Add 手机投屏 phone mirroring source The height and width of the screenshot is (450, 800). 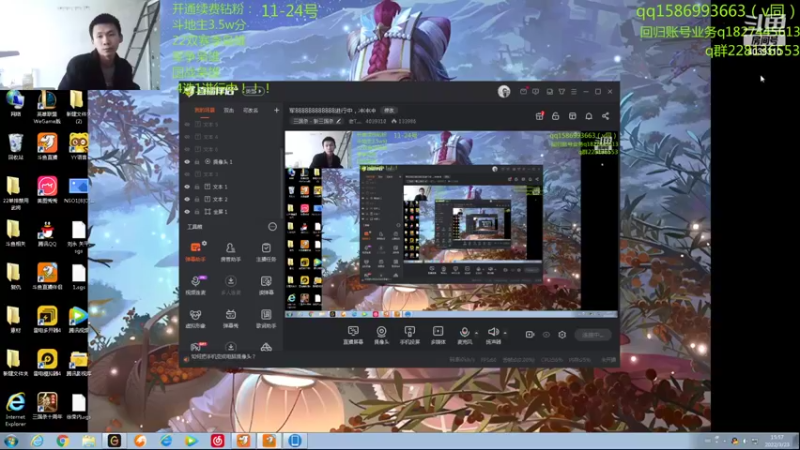coord(409,335)
